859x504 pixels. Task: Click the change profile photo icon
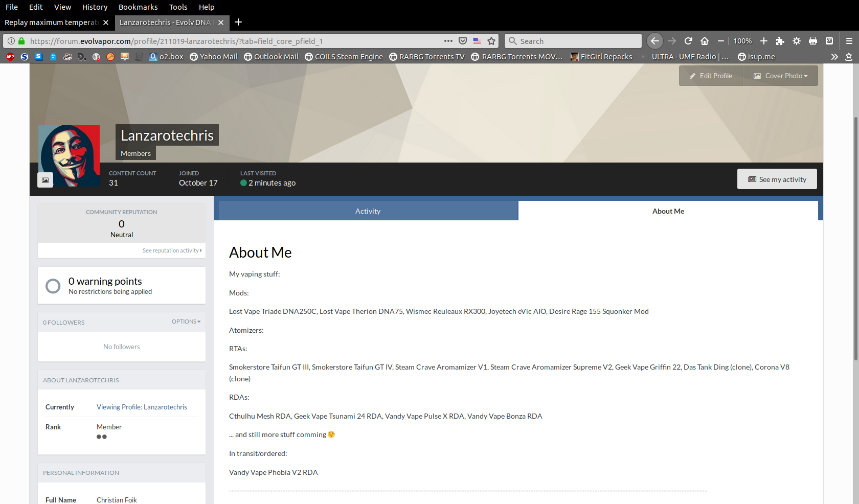tap(45, 180)
